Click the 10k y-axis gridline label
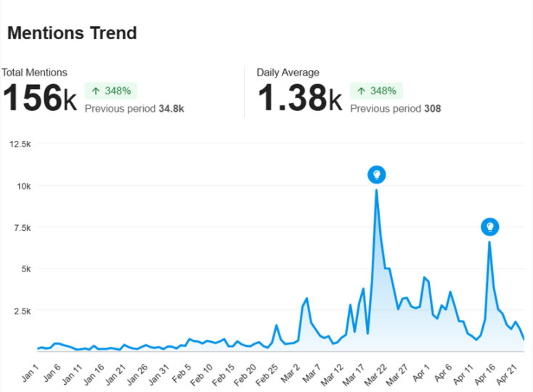The width and height of the screenshot is (533, 392). [x=23, y=186]
